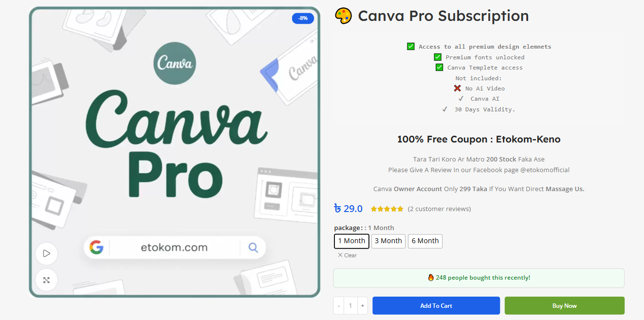This screenshot has width=644, height=320.
Task: Increase quantity with plus button
Action: click(362, 306)
